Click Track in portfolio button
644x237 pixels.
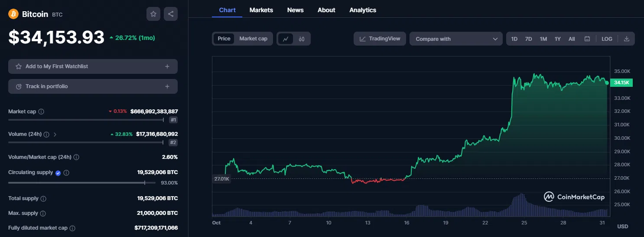93,86
